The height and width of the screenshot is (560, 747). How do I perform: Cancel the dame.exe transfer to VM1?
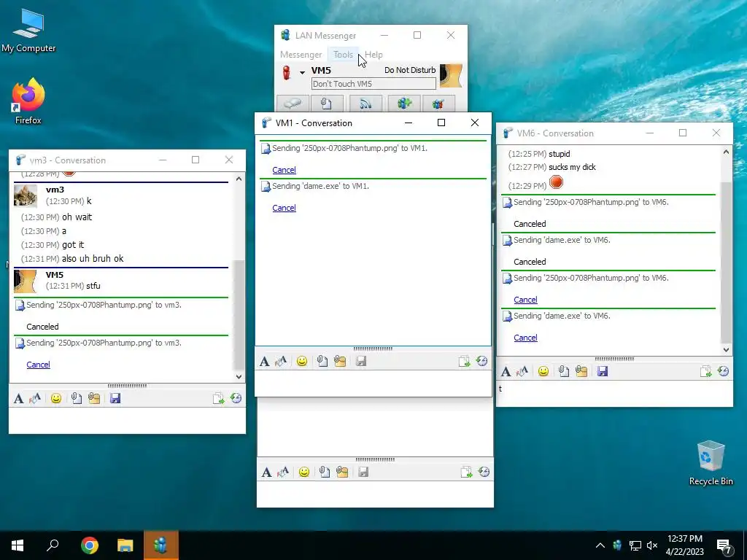click(x=284, y=208)
